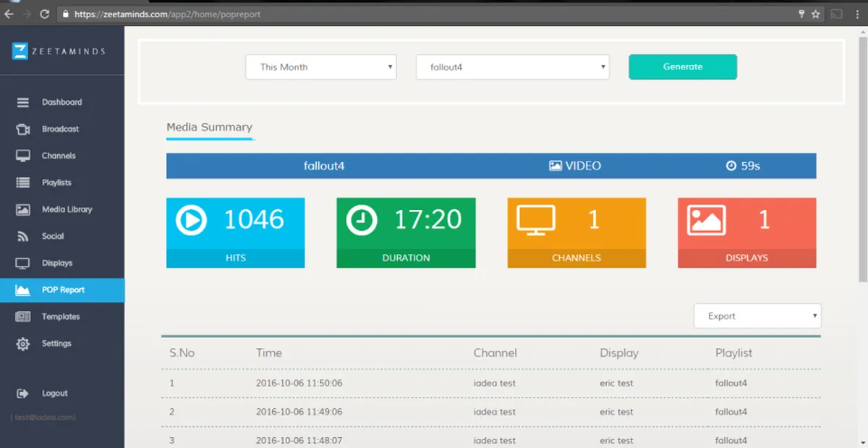Click time 2016-10-06 11:49:06

(299, 413)
